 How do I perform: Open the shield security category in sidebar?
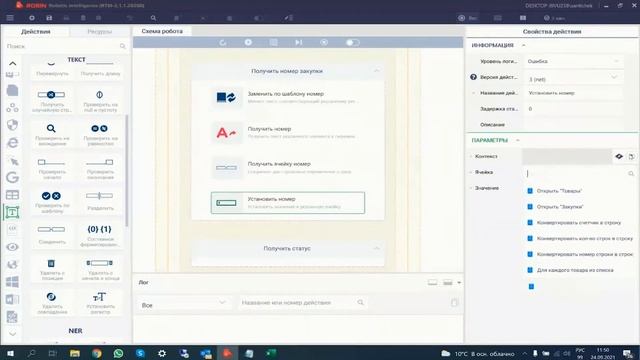pos(12,125)
